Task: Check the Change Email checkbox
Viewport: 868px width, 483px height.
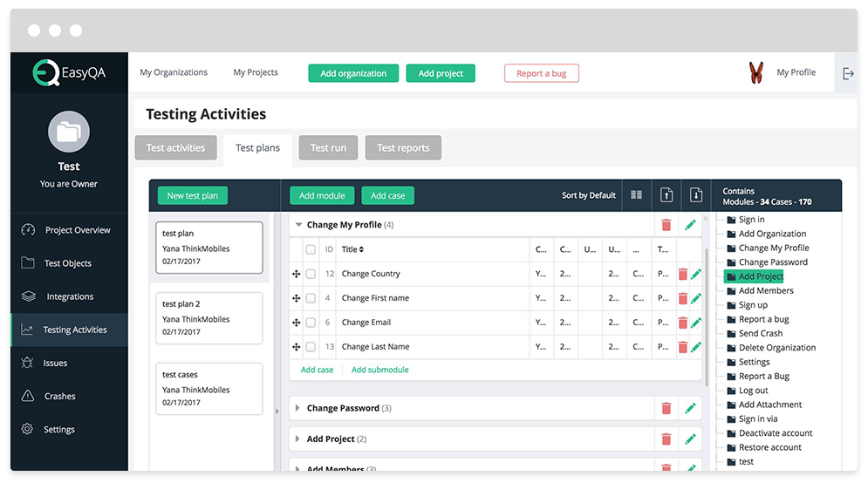Action: click(311, 323)
